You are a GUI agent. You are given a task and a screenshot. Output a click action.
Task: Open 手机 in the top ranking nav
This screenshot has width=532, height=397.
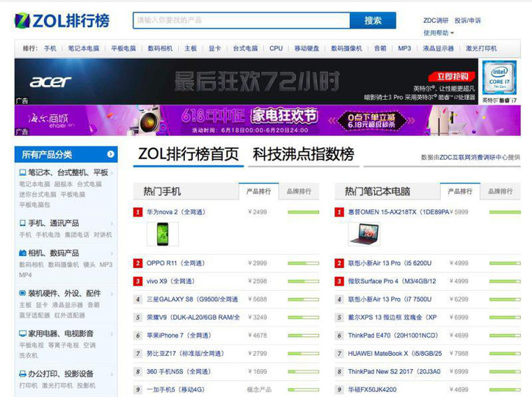50,48
